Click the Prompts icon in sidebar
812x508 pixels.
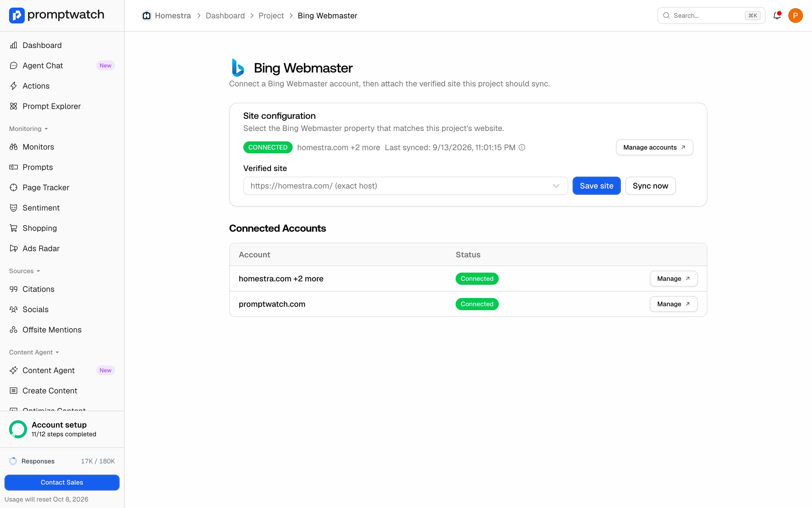pos(14,167)
